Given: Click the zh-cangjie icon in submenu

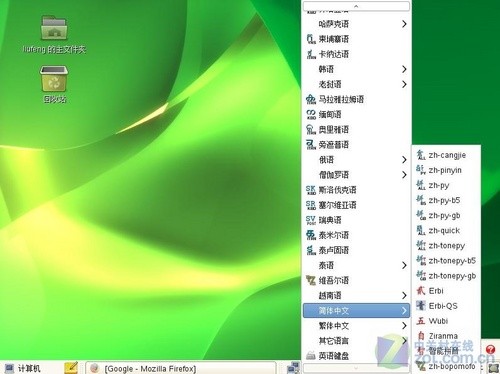Looking at the screenshot, I should pos(421,155).
